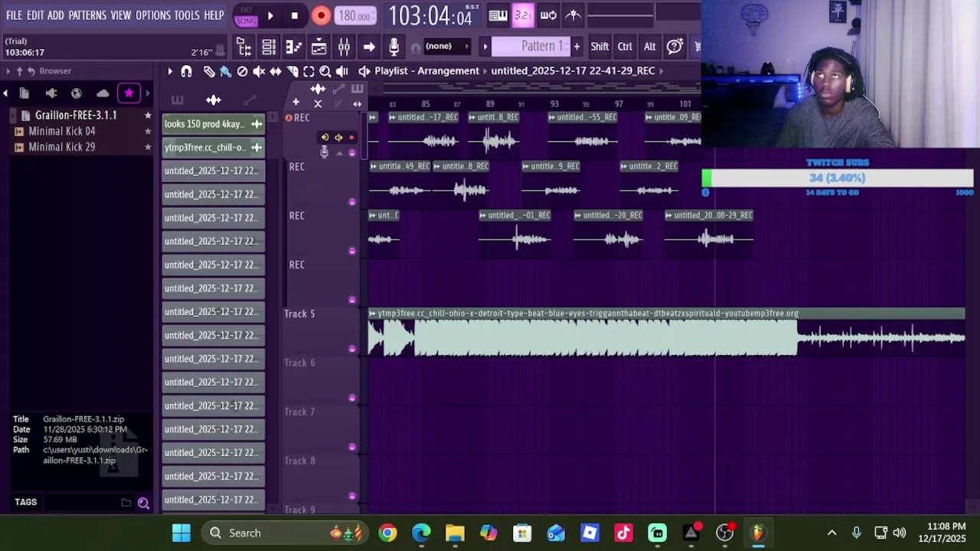980x551 pixels.
Task: Click the Ctrl modifier button
Action: click(x=625, y=47)
